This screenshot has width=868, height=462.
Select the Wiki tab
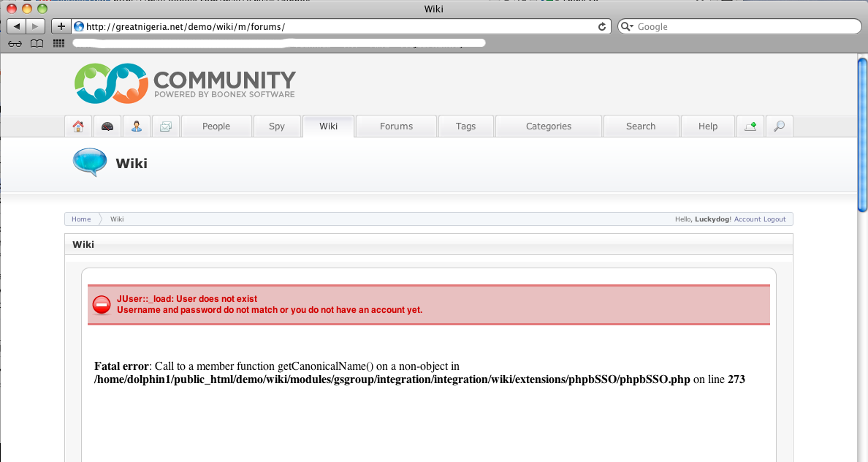coord(328,126)
